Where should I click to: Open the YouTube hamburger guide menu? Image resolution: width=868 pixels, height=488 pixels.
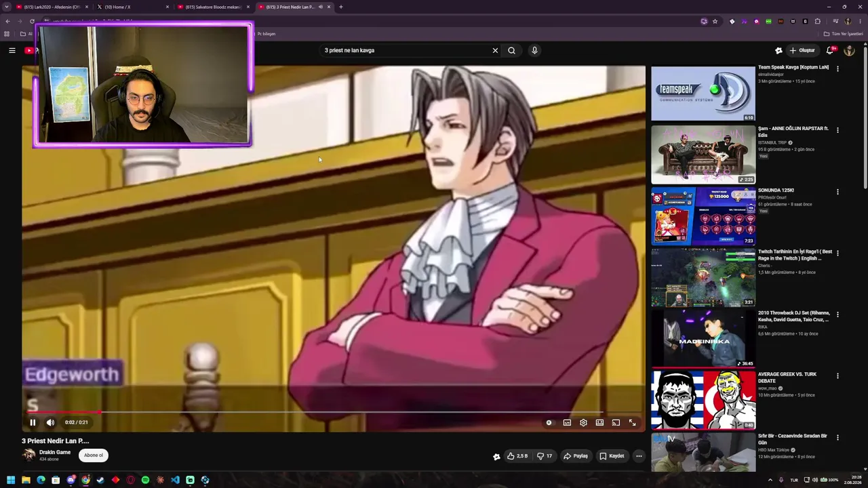[x=12, y=50]
